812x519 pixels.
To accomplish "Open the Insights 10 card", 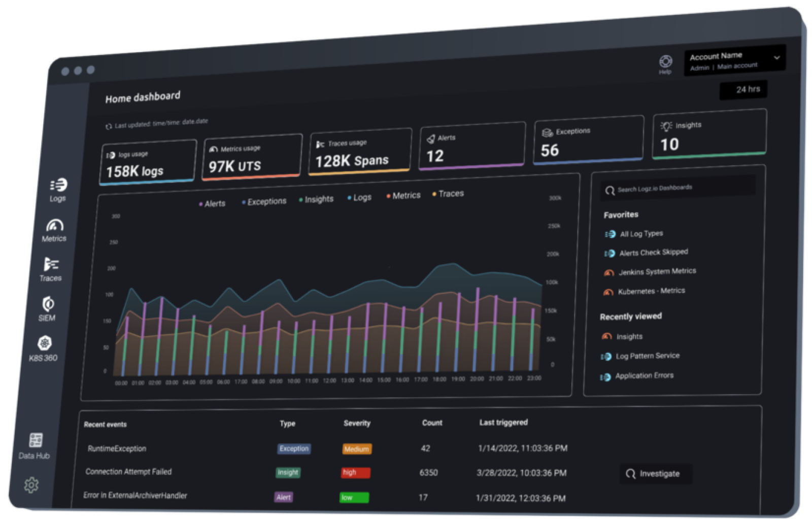I will point(709,134).
